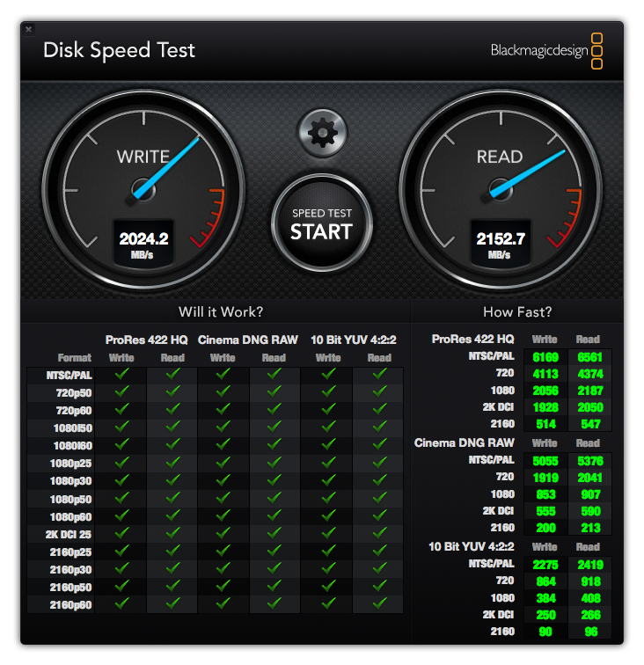Click the ProRes 2K DCI write value 1928
Viewport: 644px width, 665px height.
coord(545,407)
